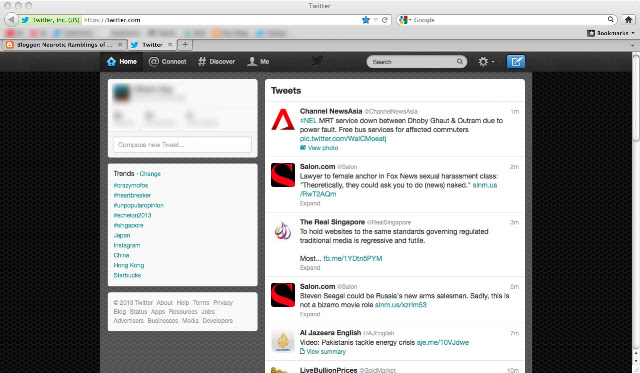The height and width of the screenshot is (373, 640).
Task: Open Channel NewsAsia profile name
Action: tap(331, 111)
